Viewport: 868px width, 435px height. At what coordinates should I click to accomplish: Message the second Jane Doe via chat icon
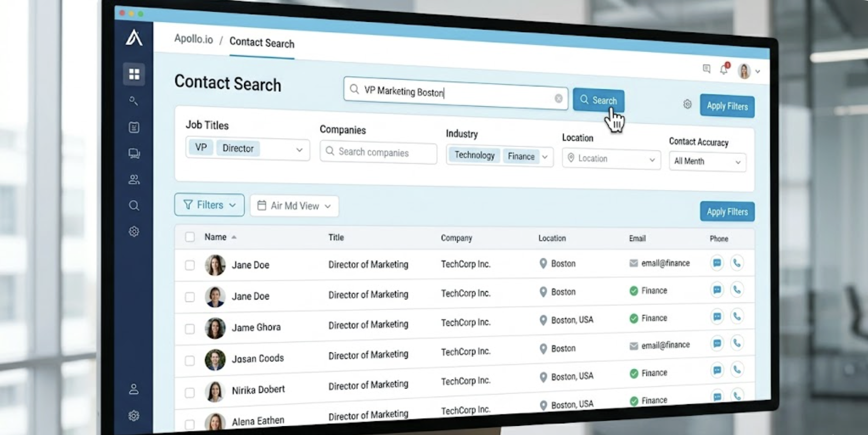717,290
